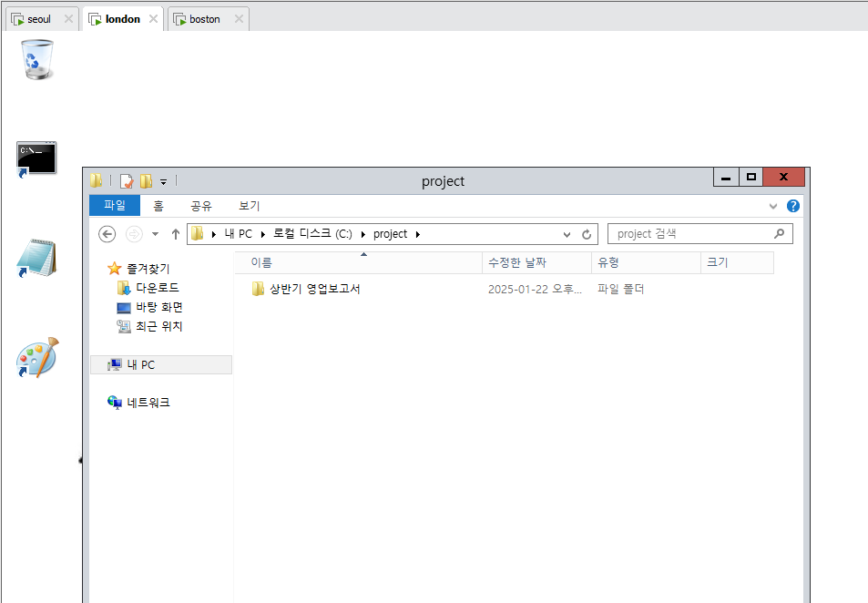Click project in the address breadcrumb
The width and height of the screenshot is (868, 603).
390,234
